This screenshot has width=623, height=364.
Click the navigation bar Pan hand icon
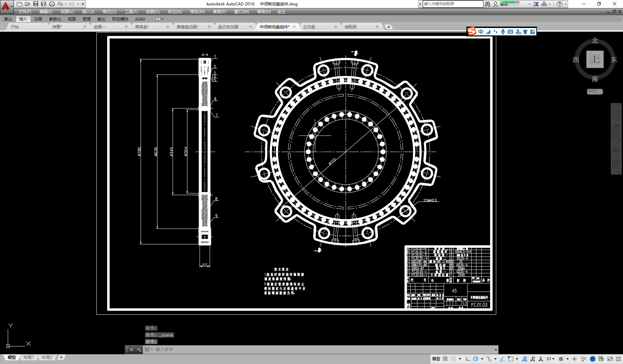[x=616, y=127]
